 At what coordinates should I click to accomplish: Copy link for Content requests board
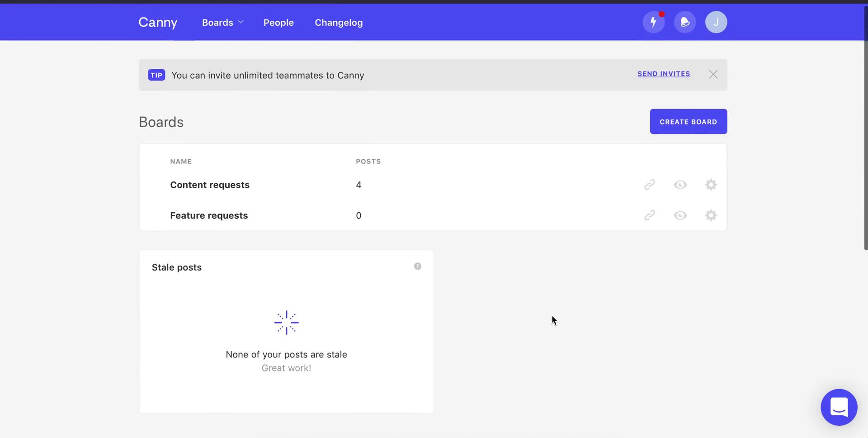click(649, 185)
